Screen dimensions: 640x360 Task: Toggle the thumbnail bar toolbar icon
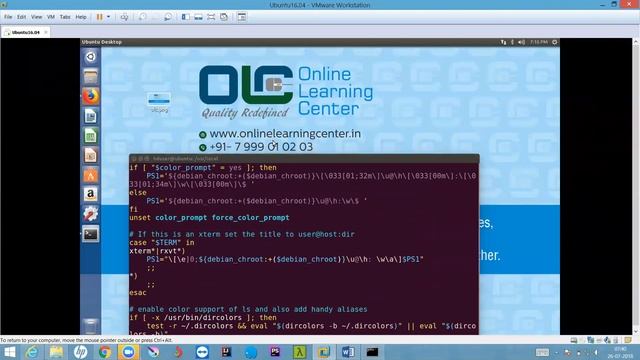coord(198,17)
